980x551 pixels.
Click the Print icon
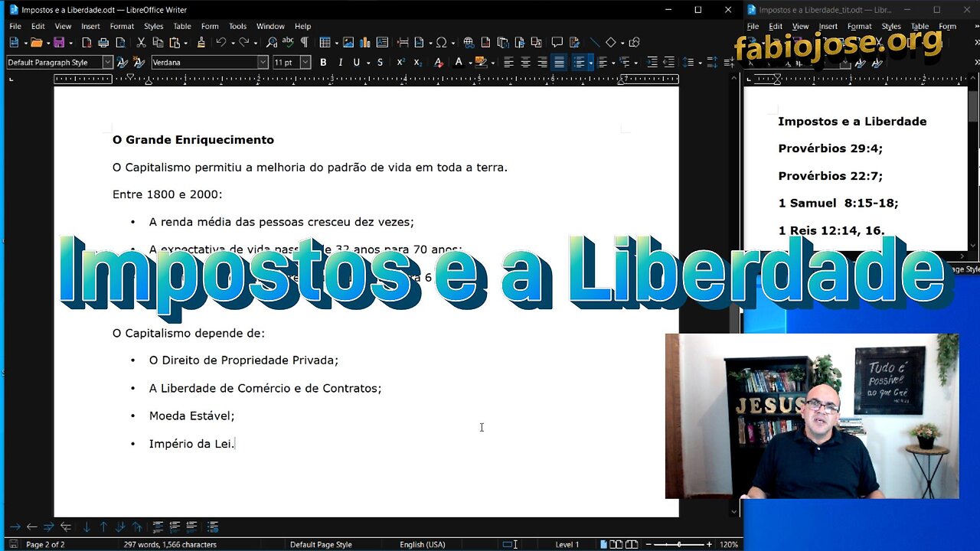tap(103, 43)
